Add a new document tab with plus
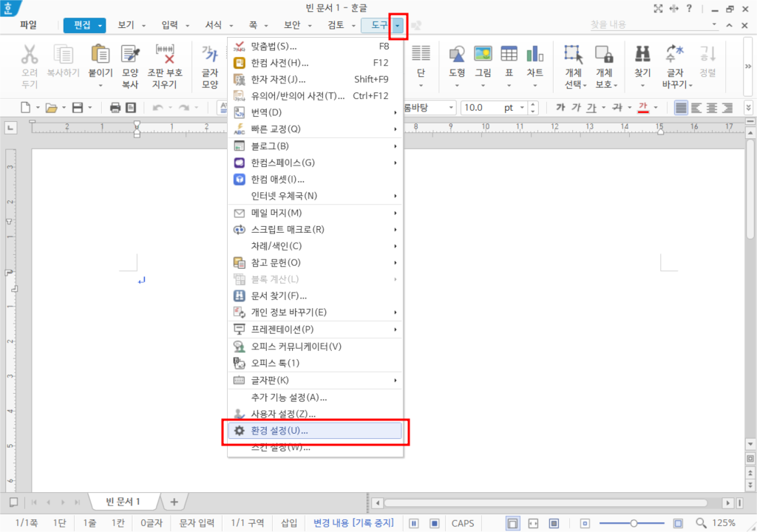 (174, 502)
